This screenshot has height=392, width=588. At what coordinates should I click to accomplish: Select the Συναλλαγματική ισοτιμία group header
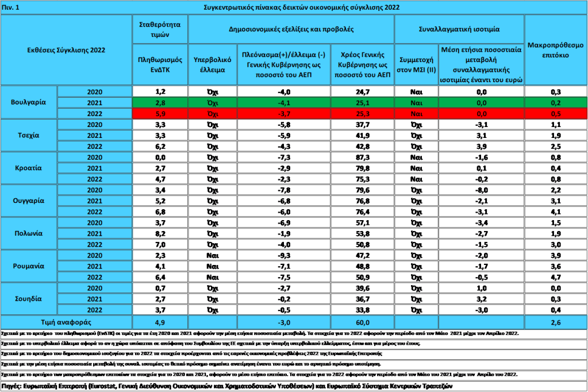[x=459, y=28]
